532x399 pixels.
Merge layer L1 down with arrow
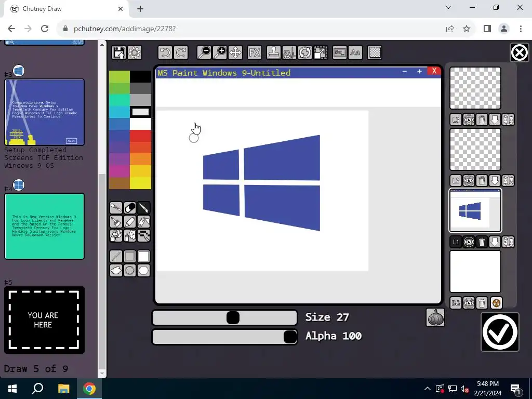pos(495,242)
